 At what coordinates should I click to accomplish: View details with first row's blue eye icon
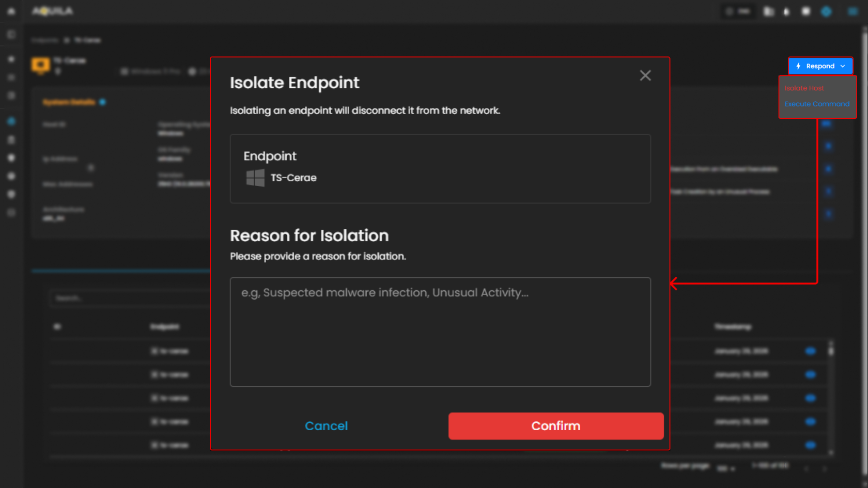810,351
